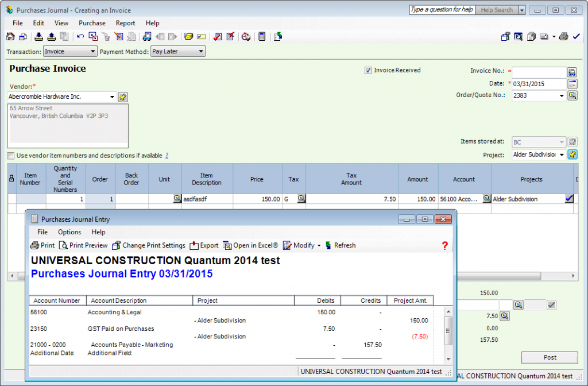This screenshot has height=386, width=588.
Task: Post the entry using the blue checkmark icon
Action: tap(576, 36)
